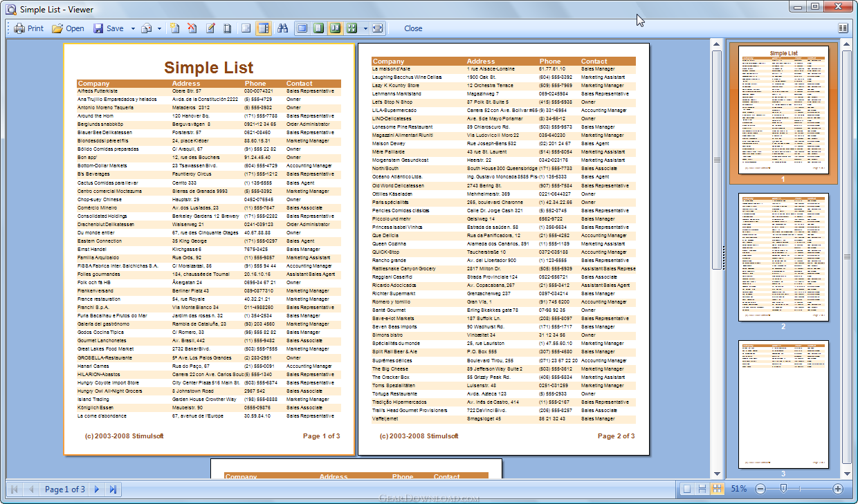Go to the previous page arrow
Viewport: 858px width, 504px height.
[x=30, y=489]
